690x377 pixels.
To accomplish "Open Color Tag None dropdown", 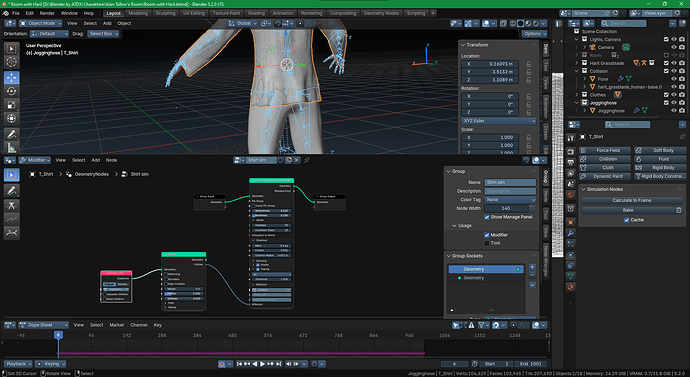I will [510, 199].
